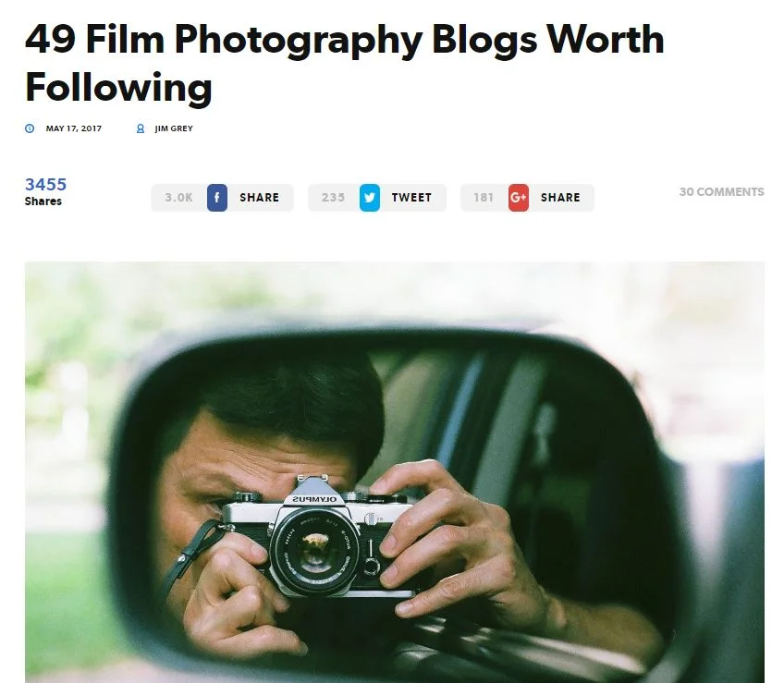Click the author person icon

pos(141,128)
